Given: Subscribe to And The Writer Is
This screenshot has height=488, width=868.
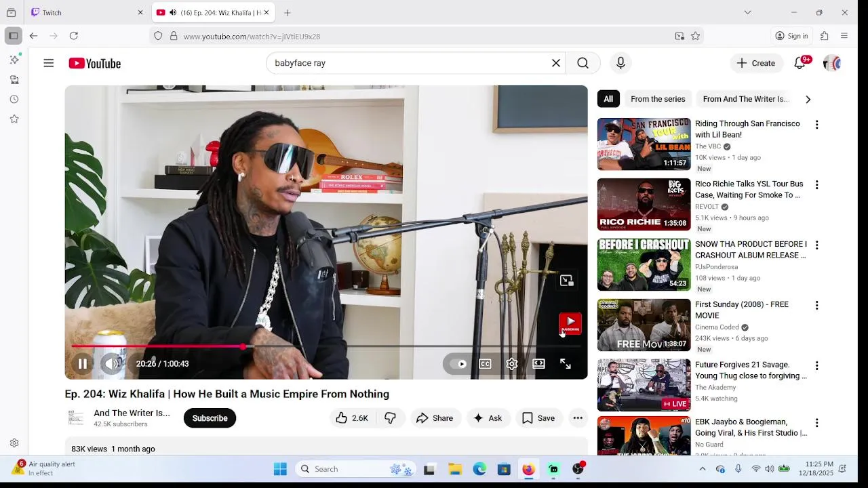Looking at the screenshot, I should (x=210, y=418).
